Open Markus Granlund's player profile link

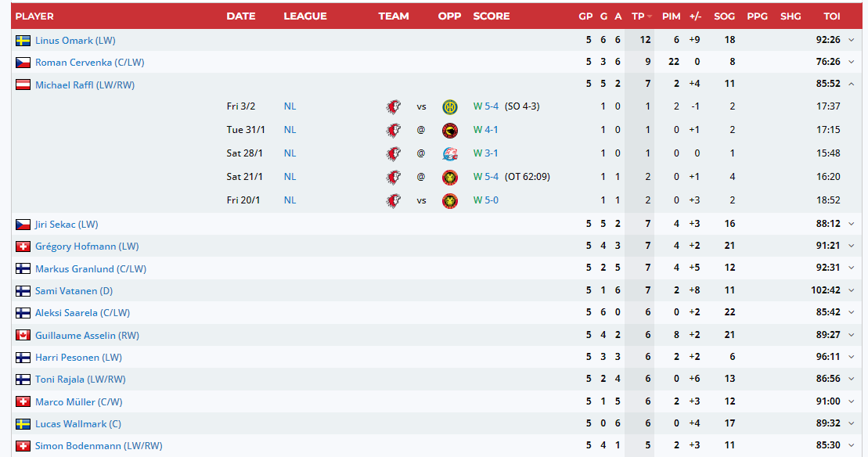click(90, 269)
